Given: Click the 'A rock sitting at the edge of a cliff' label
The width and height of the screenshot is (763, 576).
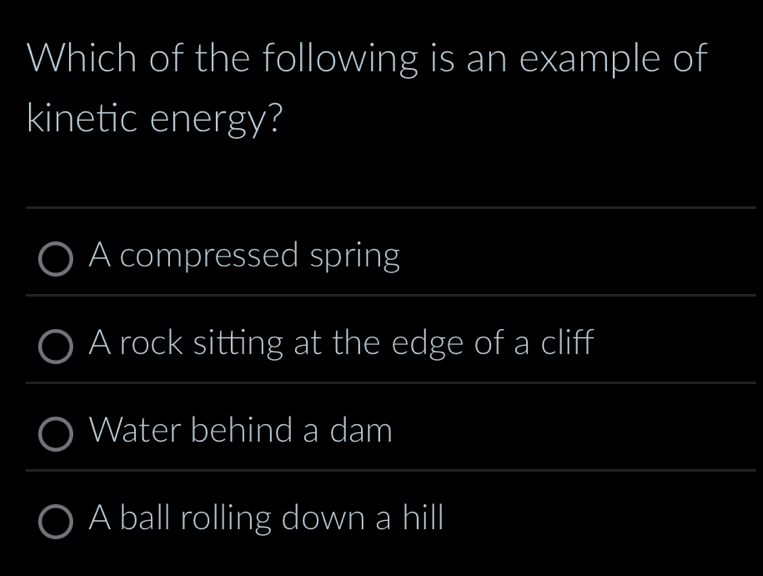Looking at the screenshot, I should (x=341, y=344).
